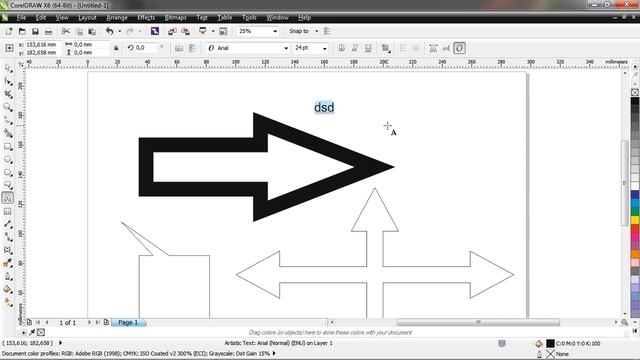Select the Interactive Fill tool at toolbox bottom
640x360 pixels.
(8, 302)
